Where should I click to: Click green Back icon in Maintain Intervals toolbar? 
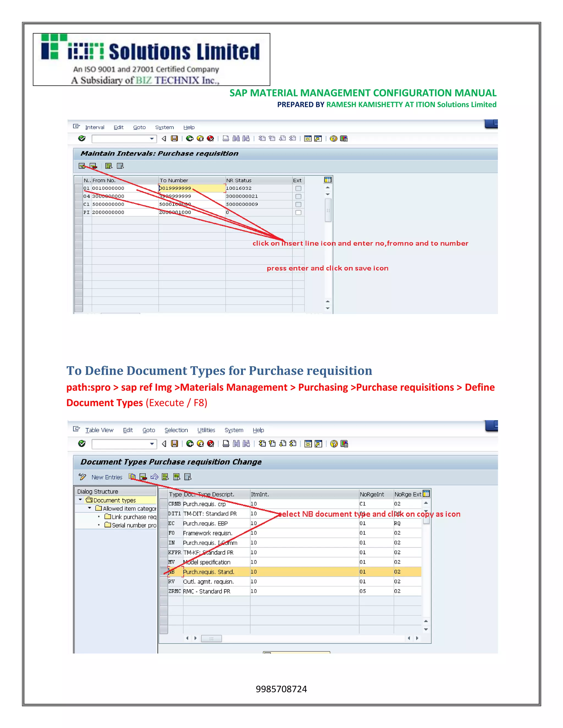[189, 138]
